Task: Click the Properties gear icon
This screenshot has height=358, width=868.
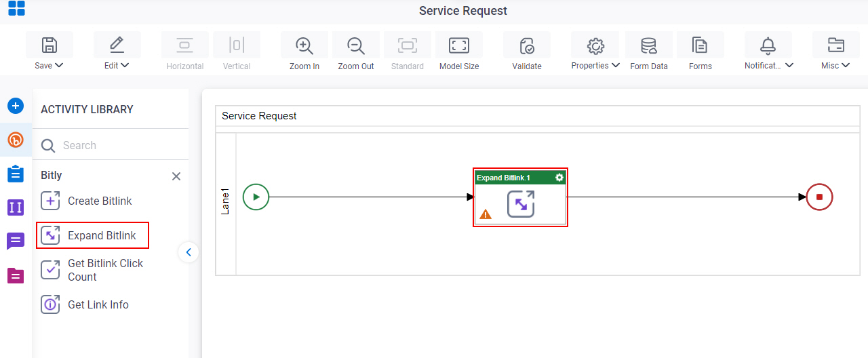Action: click(595, 45)
